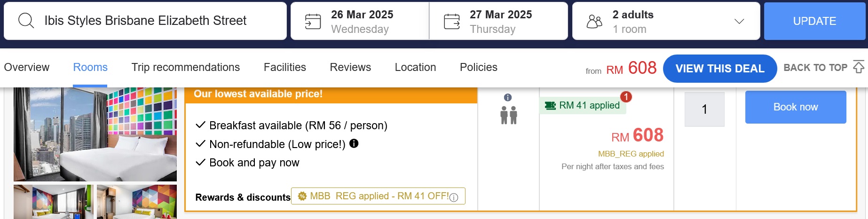Go to the Facilities tab

[285, 67]
